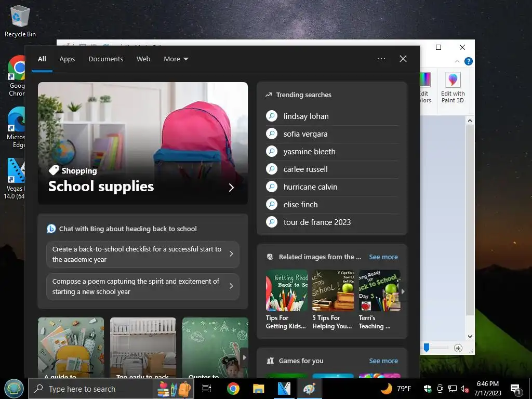The height and width of the screenshot is (399, 532).
Task: Switch to the Apps search tab
Action: coord(67,59)
